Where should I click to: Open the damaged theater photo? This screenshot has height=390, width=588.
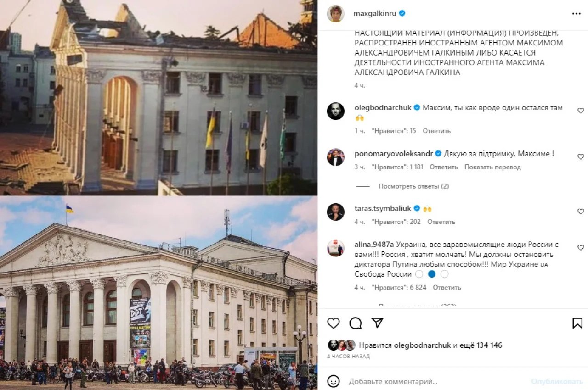tap(158, 97)
